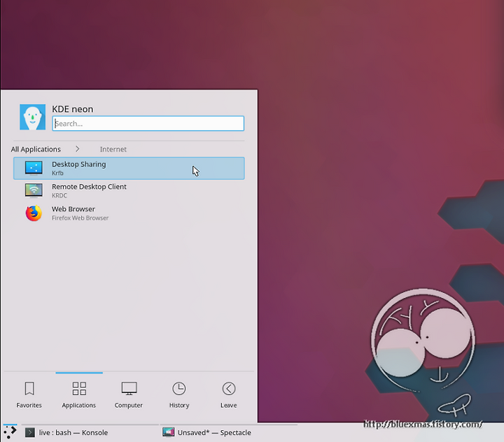Screen dimensions: 504x442
Task: Click the Spectacle icon in taskbar
Action: [169, 432]
